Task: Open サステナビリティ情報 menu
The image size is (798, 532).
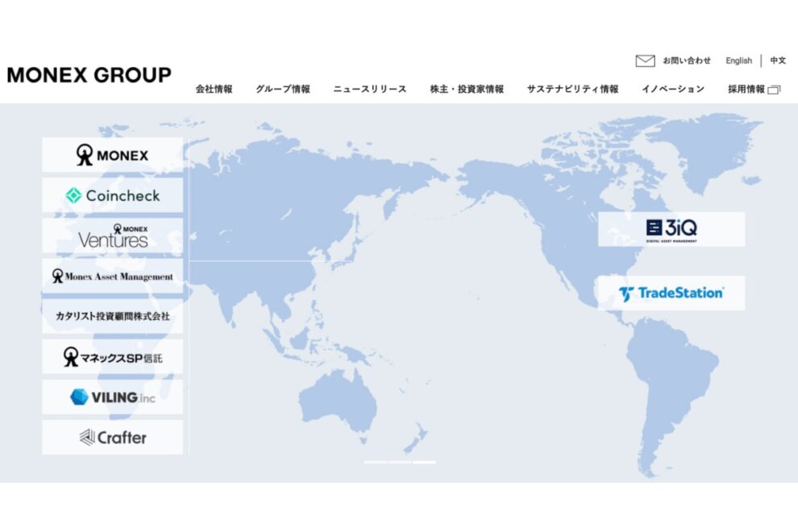Action: [x=572, y=89]
